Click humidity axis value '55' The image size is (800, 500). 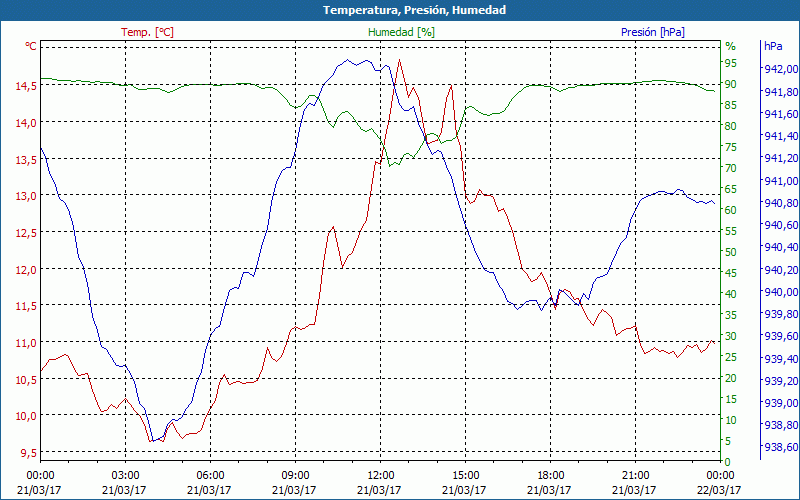click(x=731, y=231)
